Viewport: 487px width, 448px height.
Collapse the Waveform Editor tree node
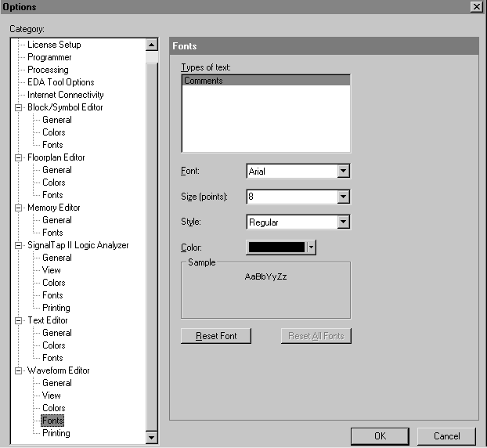(x=18, y=370)
